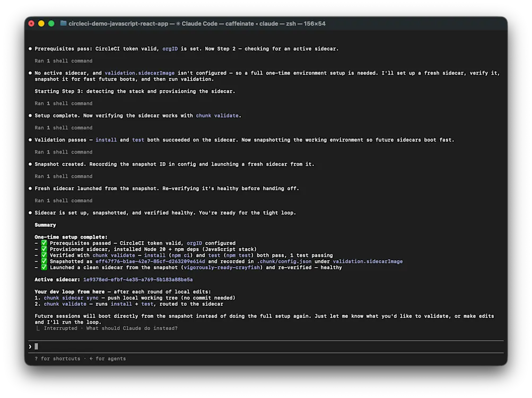Click the green checkmark beside Prerequisites passed
This screenshot has height=398, width=532.
(44, 243)
